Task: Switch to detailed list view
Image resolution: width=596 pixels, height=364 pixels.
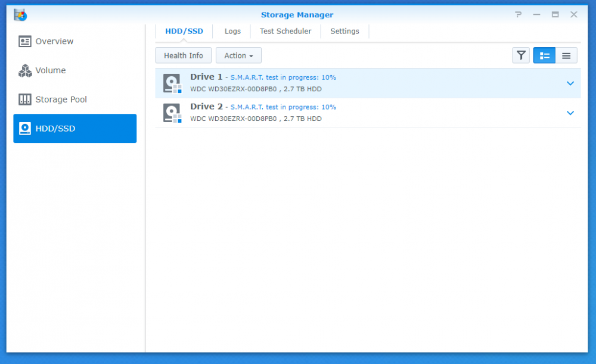Action: pos(544,55)
